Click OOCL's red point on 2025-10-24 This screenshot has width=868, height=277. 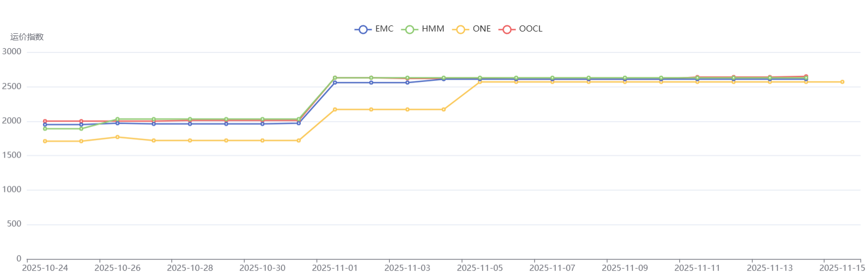tap(45, 121)
